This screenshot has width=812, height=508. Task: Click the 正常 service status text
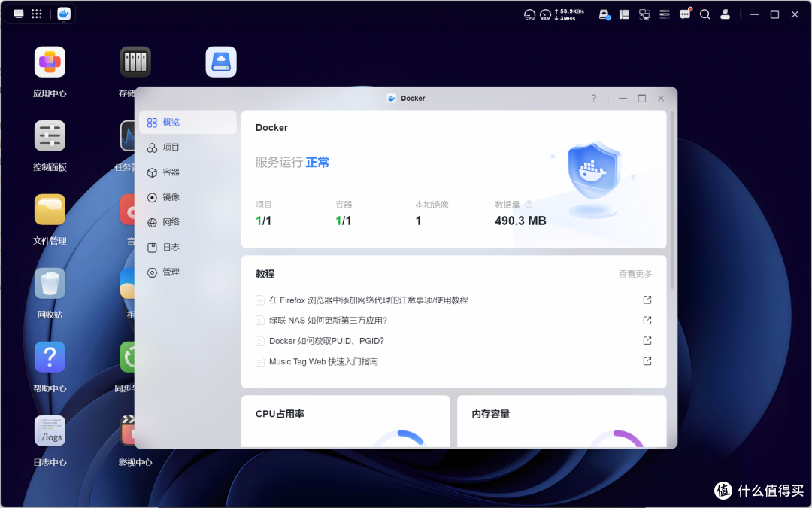pos(317,163)
